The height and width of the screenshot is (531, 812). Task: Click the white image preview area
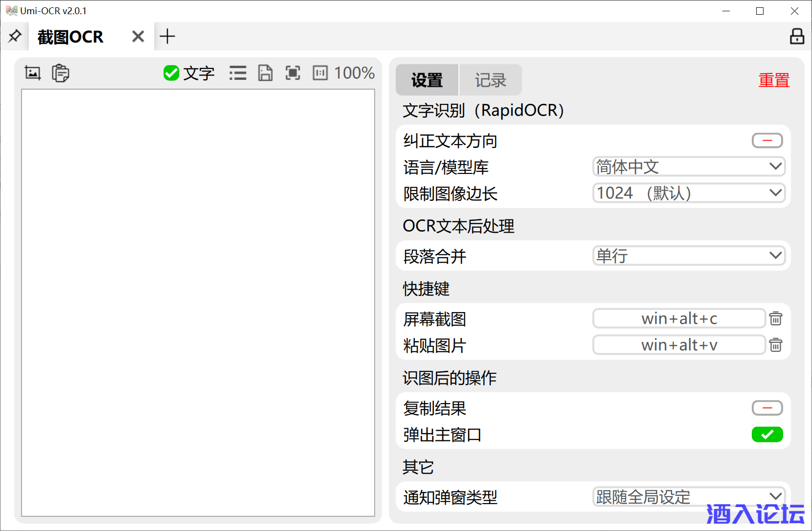[198, 303]
